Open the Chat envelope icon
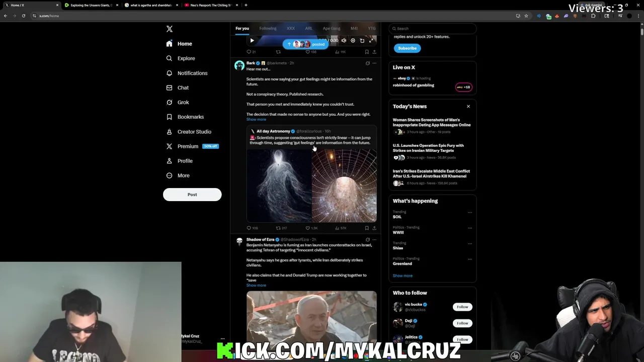 170,87
